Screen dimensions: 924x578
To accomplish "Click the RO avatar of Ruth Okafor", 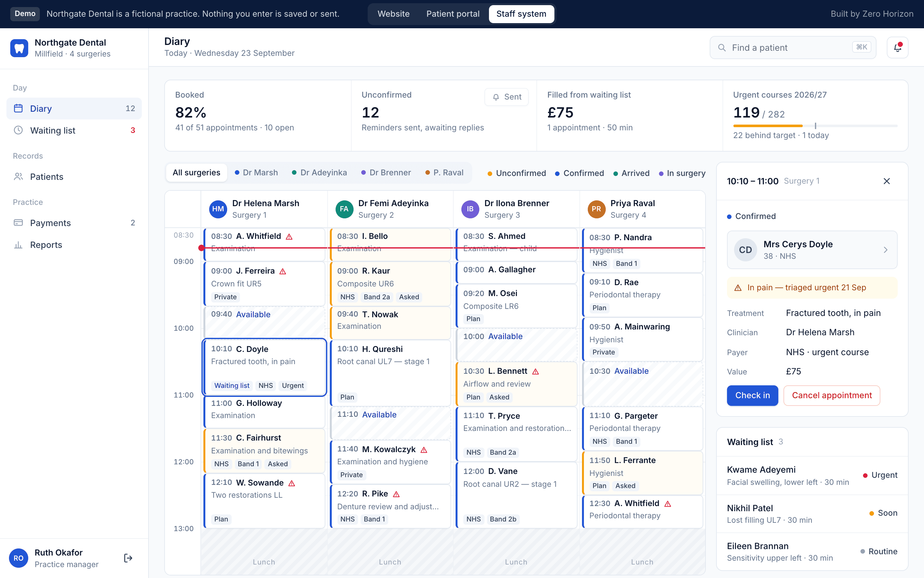I will coord(18,558).
